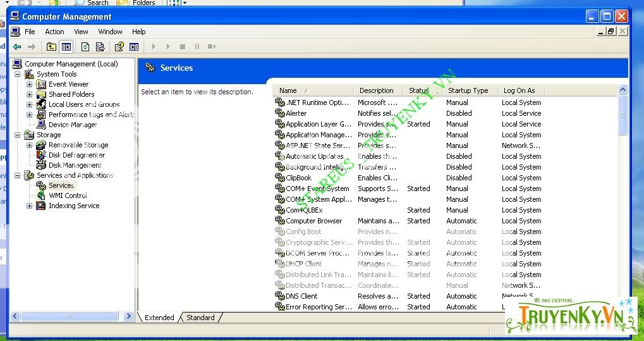
Task: Select Computer Management (Local) root node
Action: 71,64
